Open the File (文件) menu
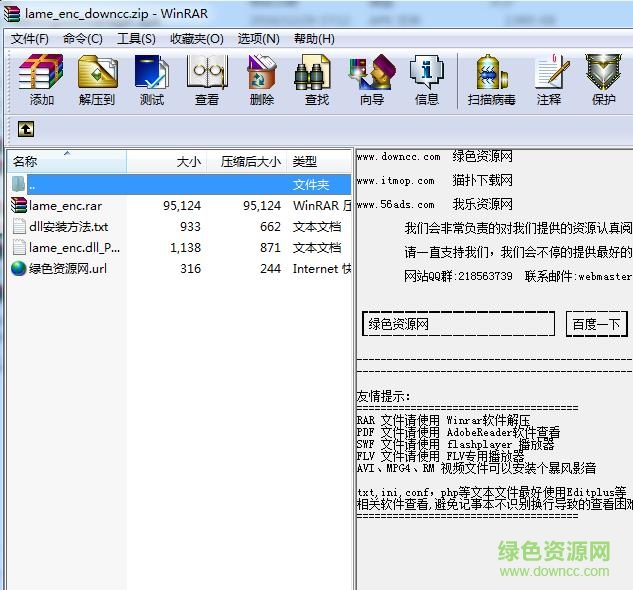This screenshot has height=590, width=633. 30,38
